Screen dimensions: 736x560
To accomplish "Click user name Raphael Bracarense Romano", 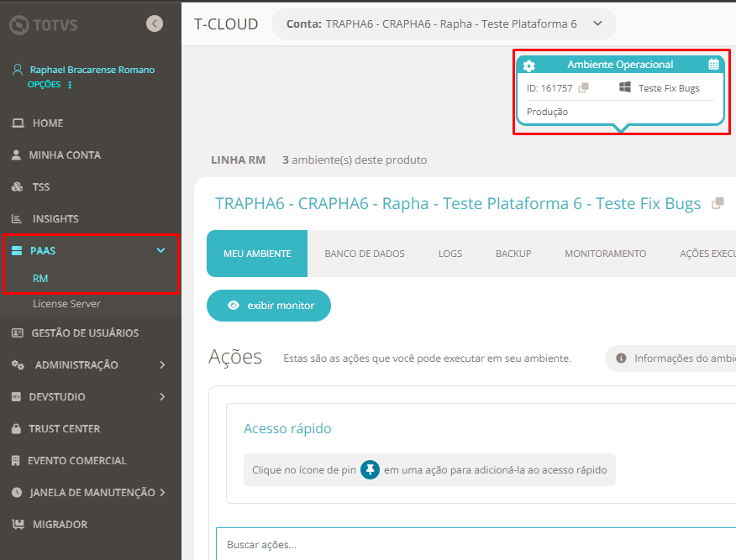I will 92,70.
